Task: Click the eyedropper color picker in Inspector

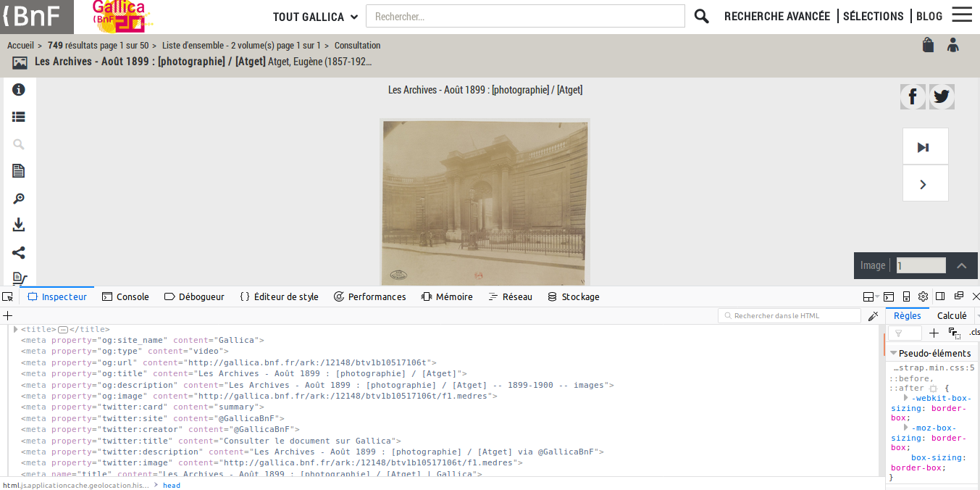Action: point(874,315)
